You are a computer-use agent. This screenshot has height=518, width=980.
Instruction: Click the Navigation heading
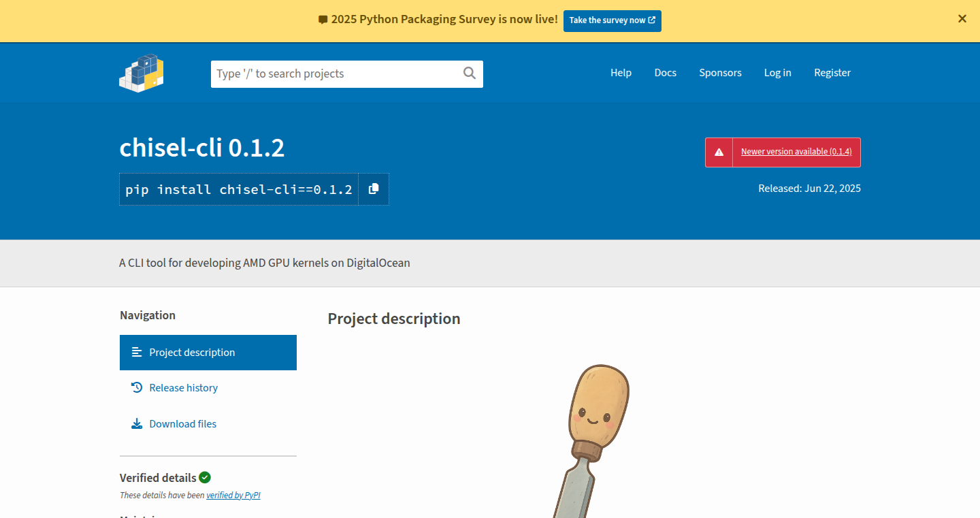click(148, 315)
